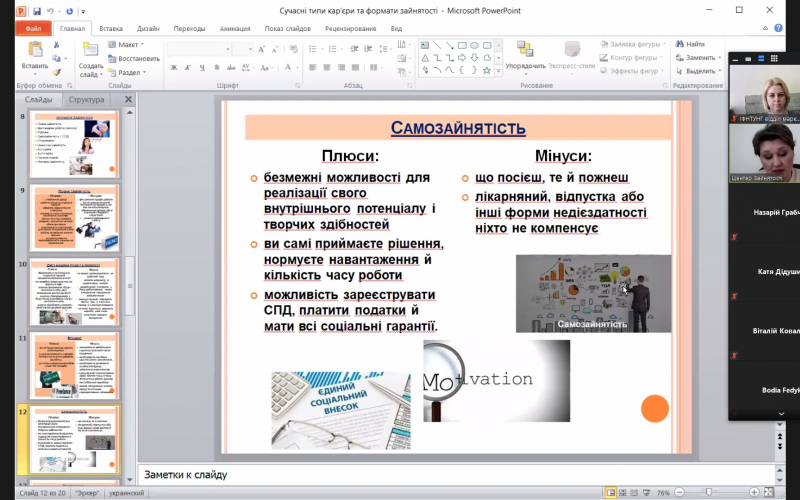Click the Найти binoculars icon
This screenshot has height=500, width=800.
point(680,44)
